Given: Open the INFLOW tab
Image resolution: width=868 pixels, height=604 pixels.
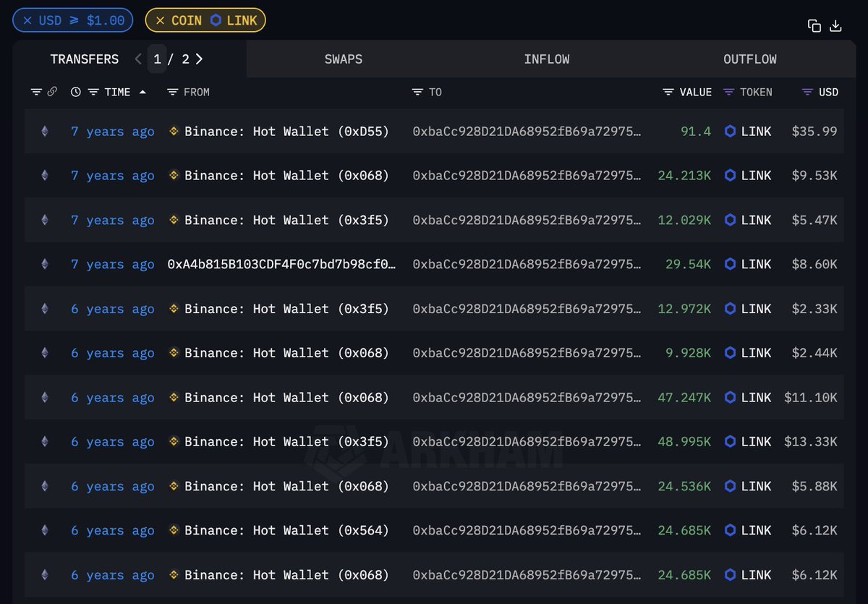Looking at the screenshot, I should pyautogui.click(x=547, y=59).
